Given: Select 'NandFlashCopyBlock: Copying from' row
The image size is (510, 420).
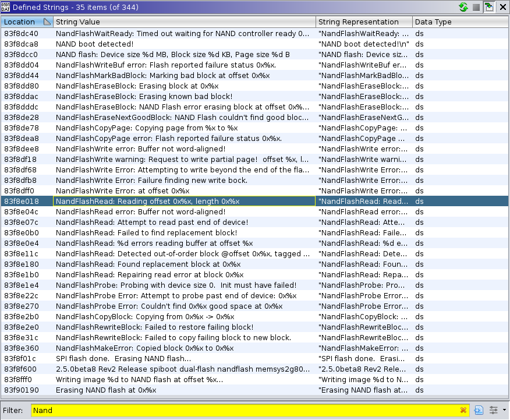Looking at the screenshot, I should 254,316.
